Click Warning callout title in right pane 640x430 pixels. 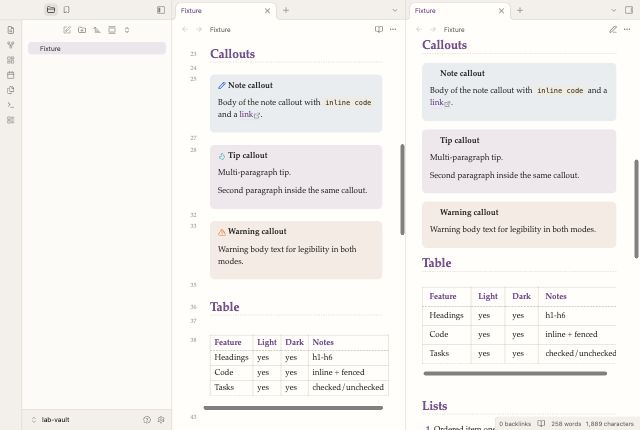click(469, 212)
